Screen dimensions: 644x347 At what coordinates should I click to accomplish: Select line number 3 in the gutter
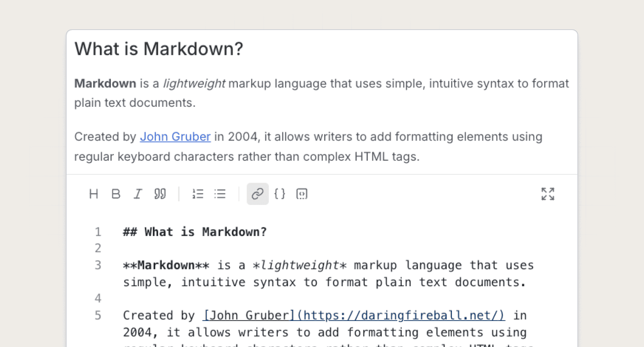point(98,265)
